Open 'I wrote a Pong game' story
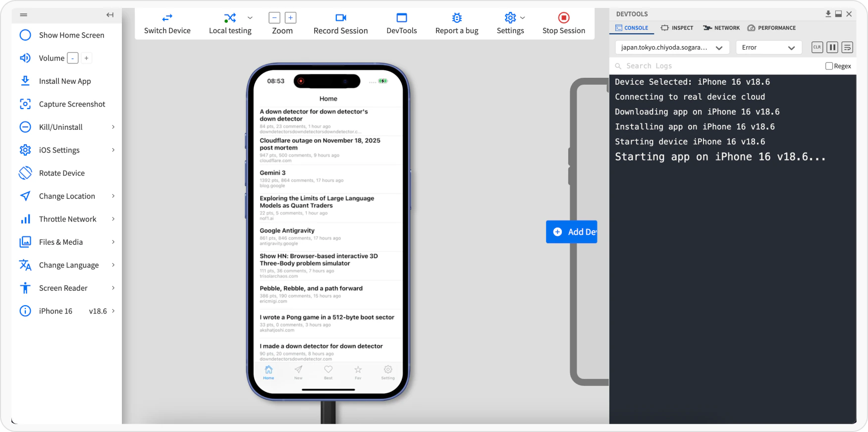Screen dimensions: 868x432 click(328, 324)
